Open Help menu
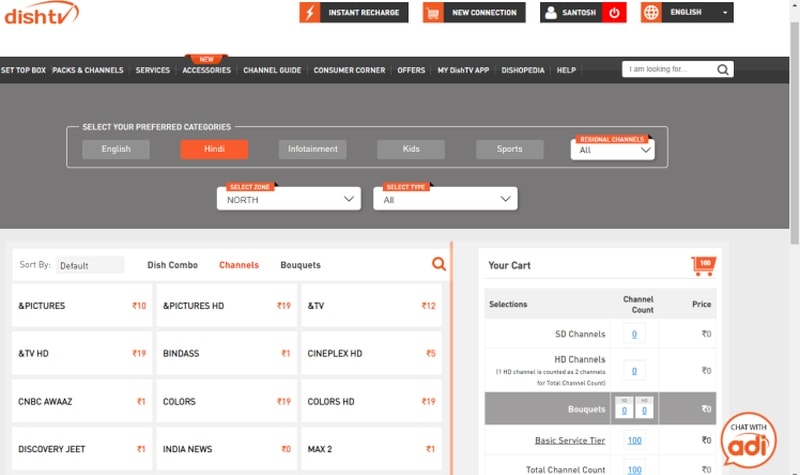 (x=566, y=70)
